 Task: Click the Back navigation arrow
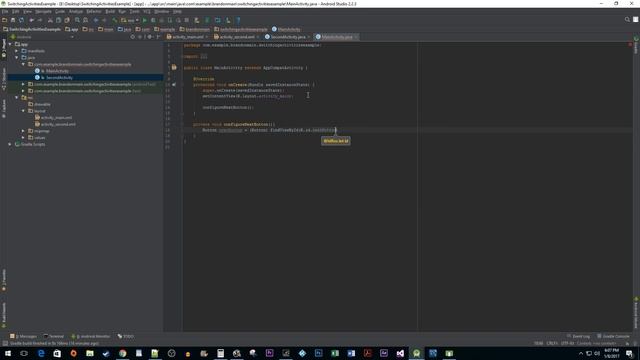[x=96, y=20]
